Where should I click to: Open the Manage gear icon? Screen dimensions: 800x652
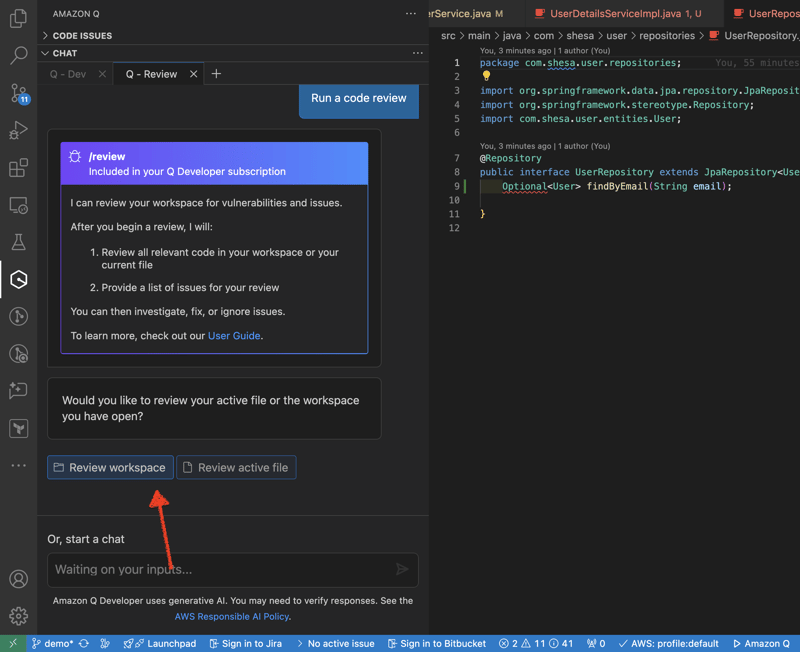18,616
